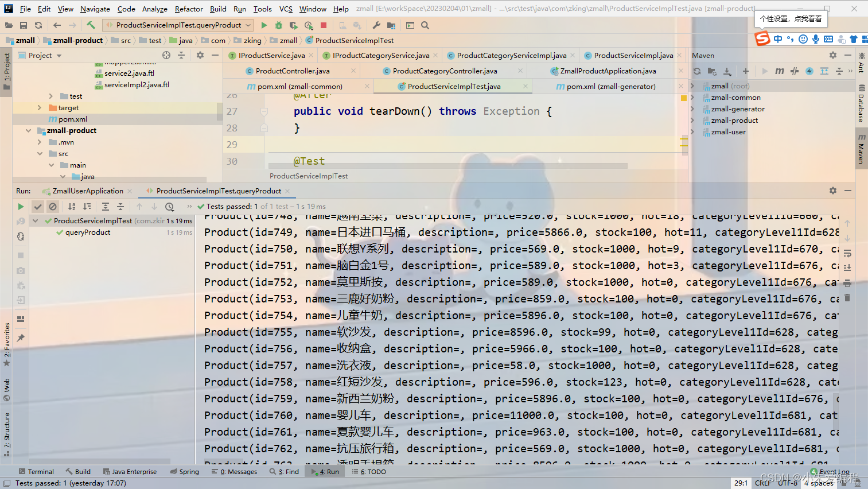Switch to ProductController.java editor tab
The width and height of the screenshot is (868, 489).
[x=292, y=71]
